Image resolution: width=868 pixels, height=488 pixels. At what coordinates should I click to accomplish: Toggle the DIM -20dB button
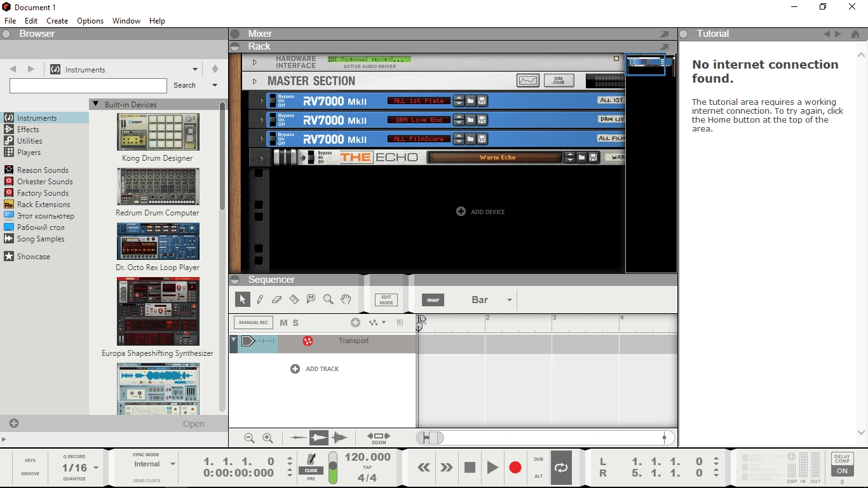[560, 81]
